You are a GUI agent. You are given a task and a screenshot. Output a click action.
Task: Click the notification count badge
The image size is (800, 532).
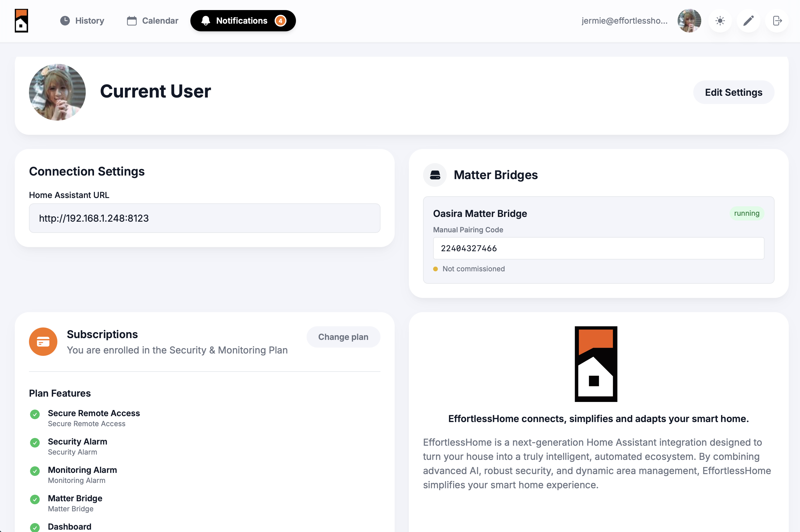280,21
